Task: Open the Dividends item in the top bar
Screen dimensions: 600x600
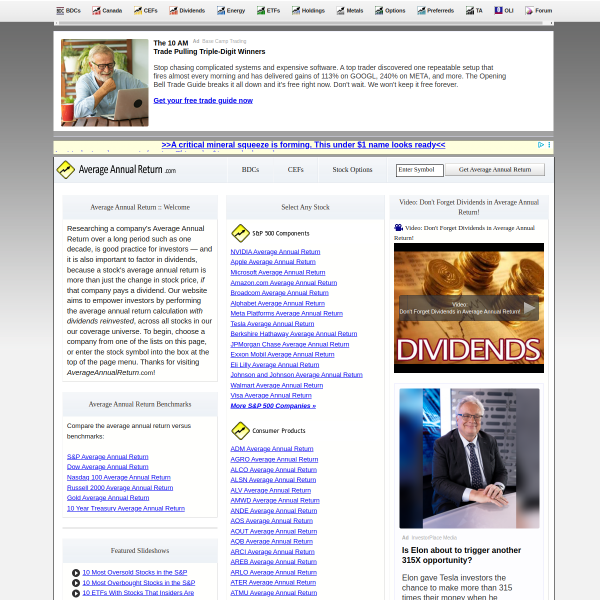Action: (x=187, y=10)
